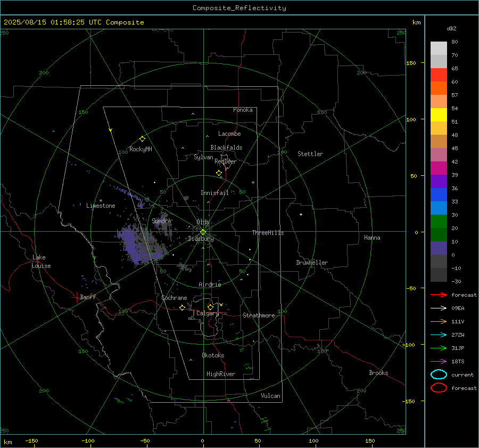The image size is (479, 448).
Task: Click the 0 dBZ slate purple swatch
Action: pos(439,248)
